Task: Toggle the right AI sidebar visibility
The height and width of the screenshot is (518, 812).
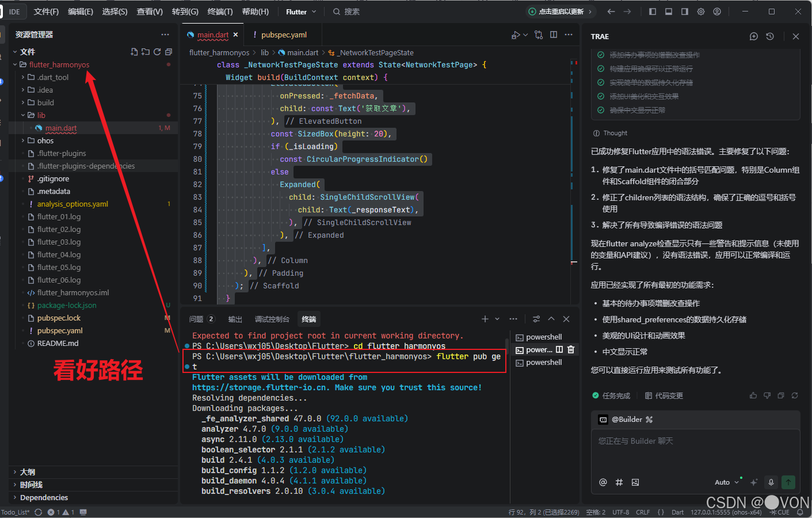Action: pos(685,12)
